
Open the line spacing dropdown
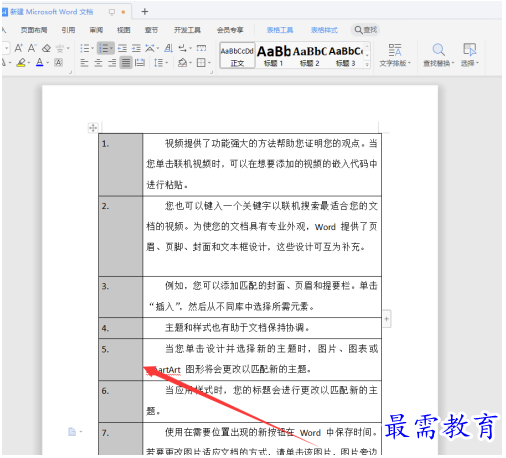click(x=161, y=63)
